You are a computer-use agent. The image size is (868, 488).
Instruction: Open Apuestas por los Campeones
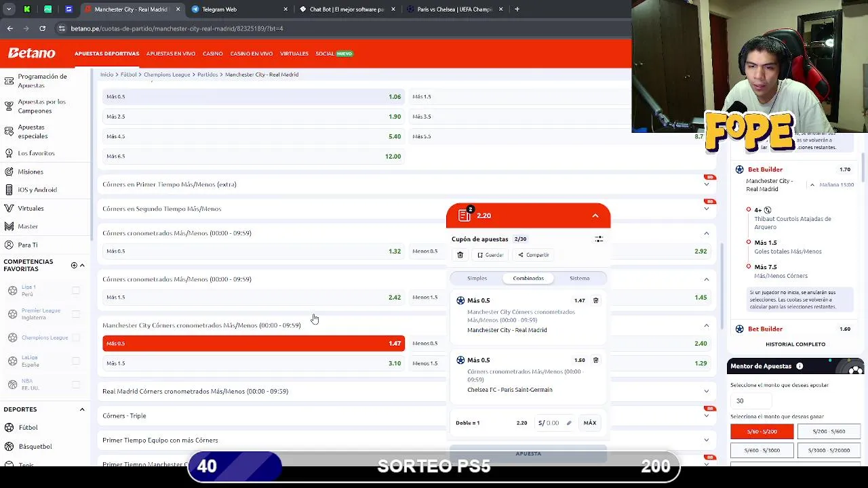click(41, 106)
